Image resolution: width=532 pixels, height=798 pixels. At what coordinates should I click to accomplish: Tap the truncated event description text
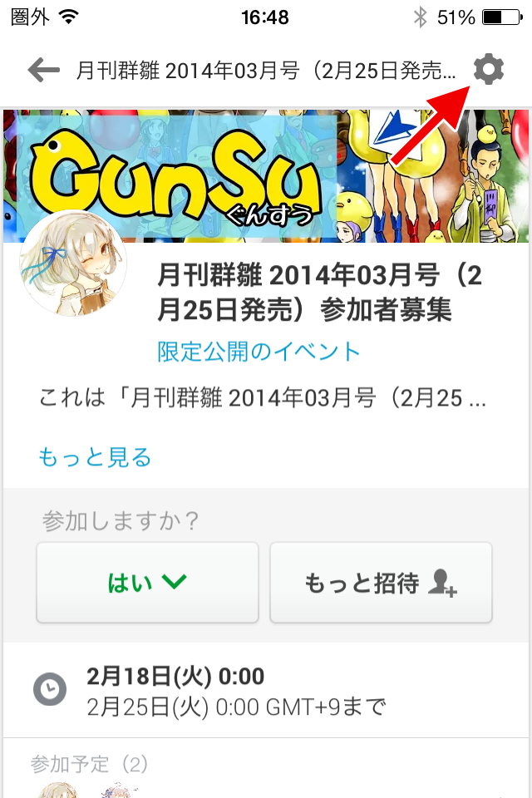263,397
